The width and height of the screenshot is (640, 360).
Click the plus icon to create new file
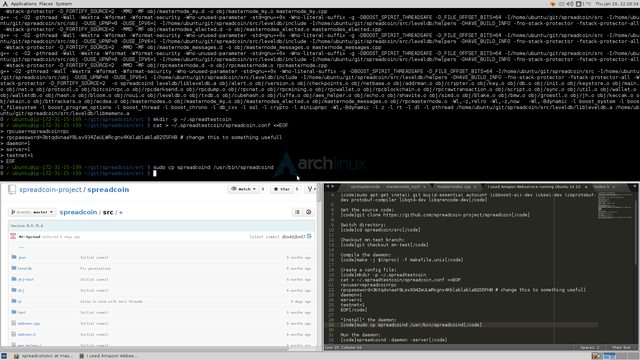121,213
